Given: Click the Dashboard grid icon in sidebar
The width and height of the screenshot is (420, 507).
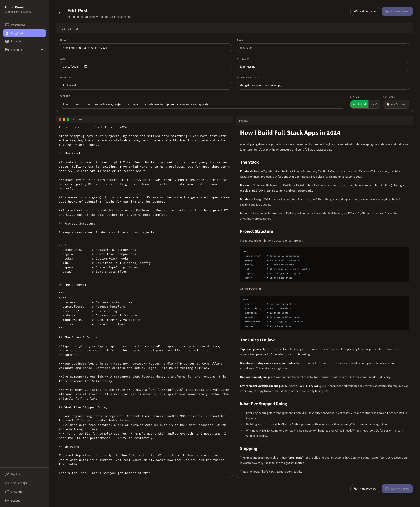Looking at the screenshot, I should pyautogui.click(x=7, y=25).
